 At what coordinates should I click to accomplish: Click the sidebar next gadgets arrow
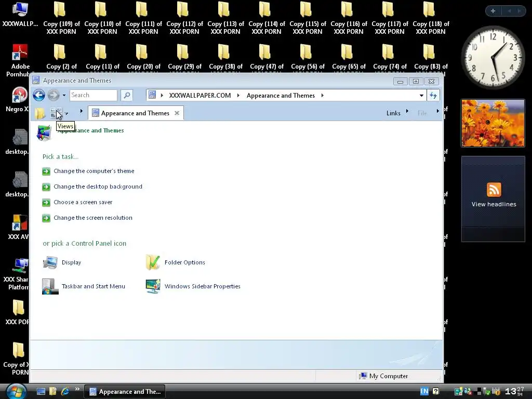click(519, 11)
